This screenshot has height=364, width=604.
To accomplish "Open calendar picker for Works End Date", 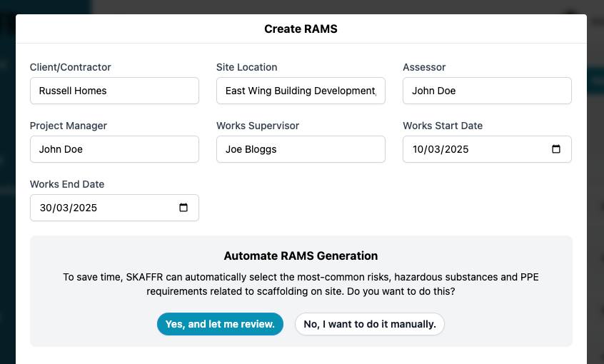I will (x=183, y=208).
